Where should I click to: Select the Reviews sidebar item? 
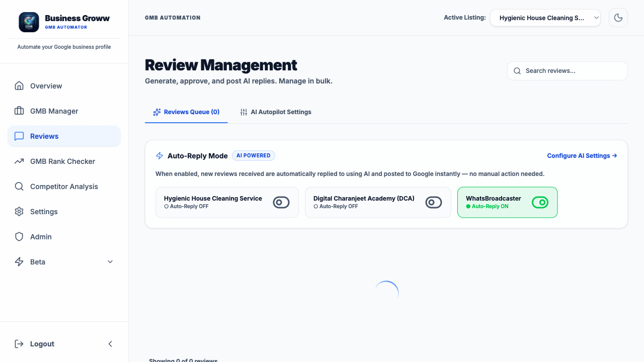coord(64,136)
